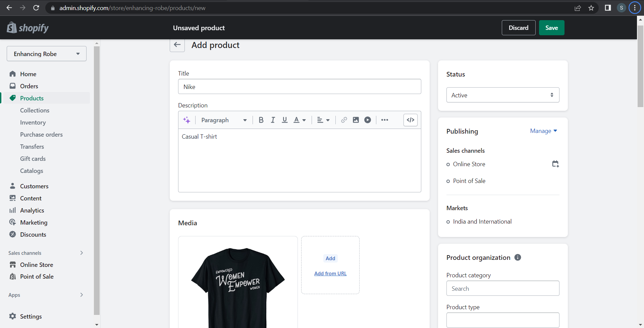The image size is (644, 328).
Task: Click into the product Title field
Action: [x=300, y=86]
